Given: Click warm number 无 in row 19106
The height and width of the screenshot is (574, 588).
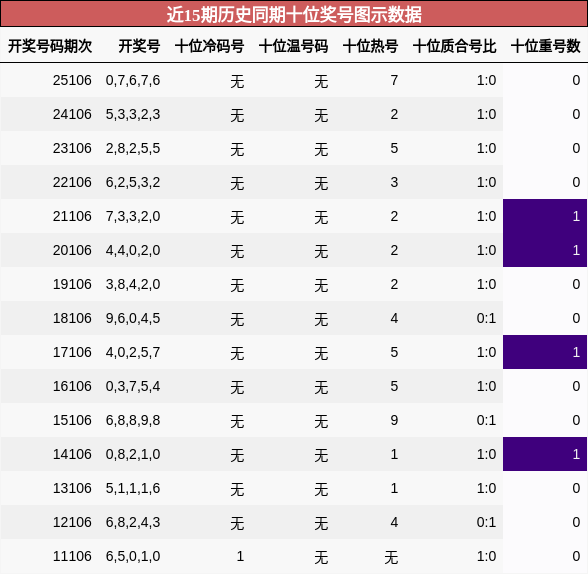Looking at the screenshot, I should pos(321,285).
